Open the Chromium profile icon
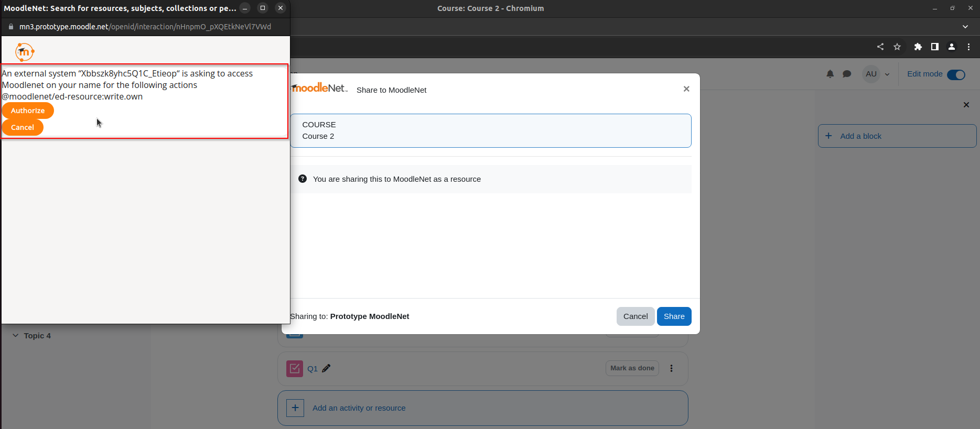The image size is (980, 429). pos(951,47)
